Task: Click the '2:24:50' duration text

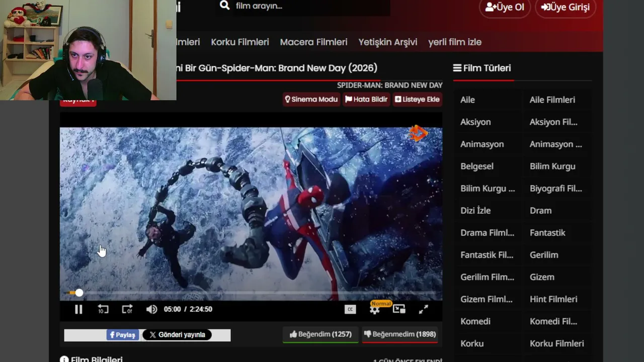Action: tap(201, 309)
